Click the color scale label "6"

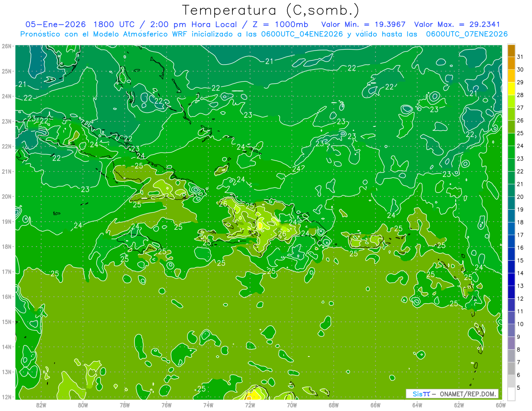point(519,375)
